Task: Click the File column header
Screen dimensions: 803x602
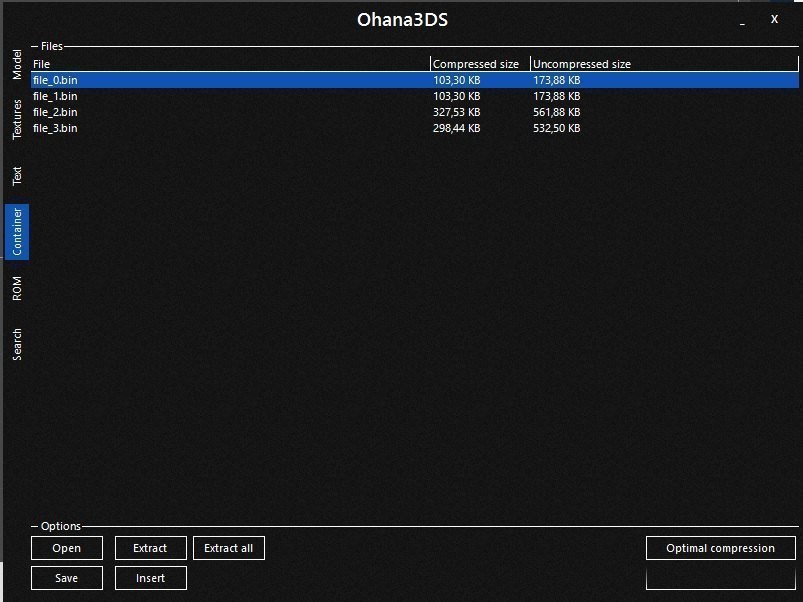Action: 230,64
